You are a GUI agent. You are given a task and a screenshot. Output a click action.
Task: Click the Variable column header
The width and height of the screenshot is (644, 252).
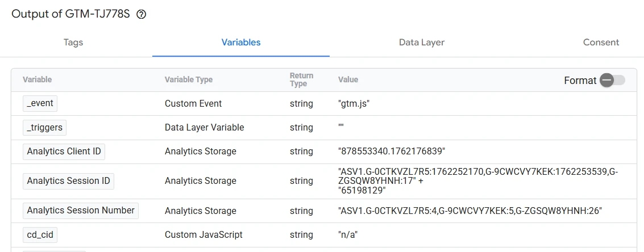[37, 80]
